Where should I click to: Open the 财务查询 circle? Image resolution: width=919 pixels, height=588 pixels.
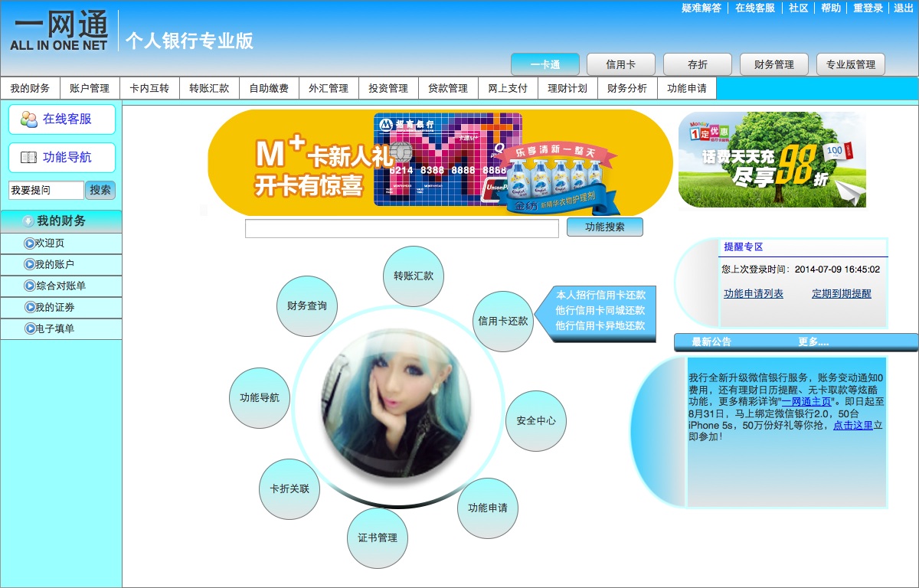click(306, 306)
